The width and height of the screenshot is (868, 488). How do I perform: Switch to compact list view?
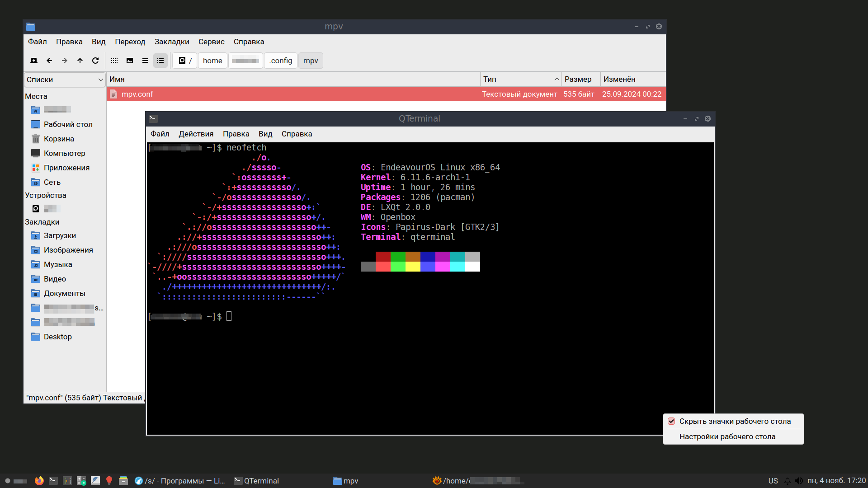coord(145,61)
